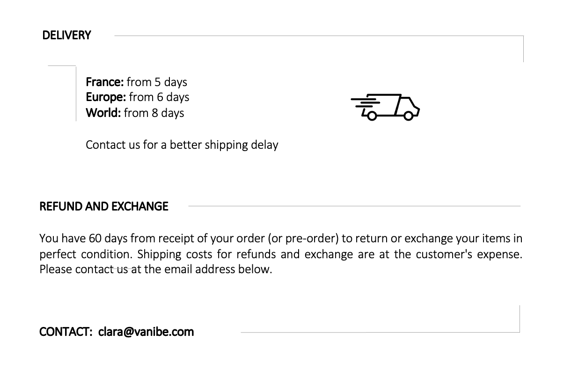Select the World delivery time line
This screenshot has width=571, height=392.
click(x=135, y=113)
